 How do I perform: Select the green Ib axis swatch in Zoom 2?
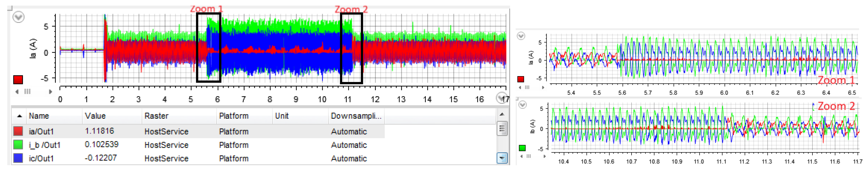point(522,148)
